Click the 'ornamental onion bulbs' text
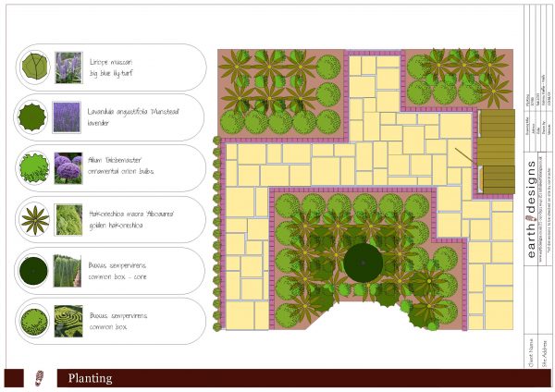 tap(121, 171)
